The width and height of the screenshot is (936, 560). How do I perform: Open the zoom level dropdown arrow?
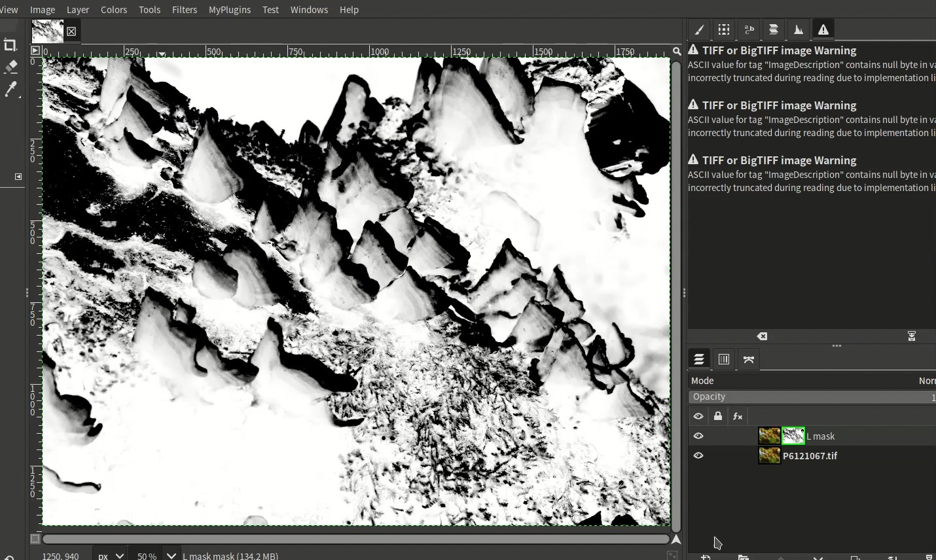[x=171, y=555]
